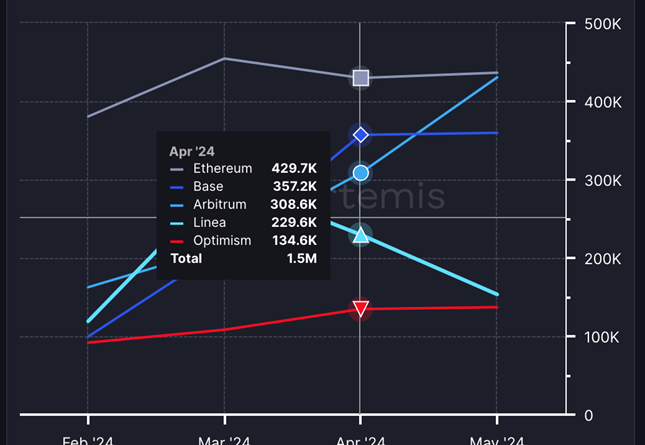
Task: Click the 100K y-axis label
Action: tap(601, 337)
